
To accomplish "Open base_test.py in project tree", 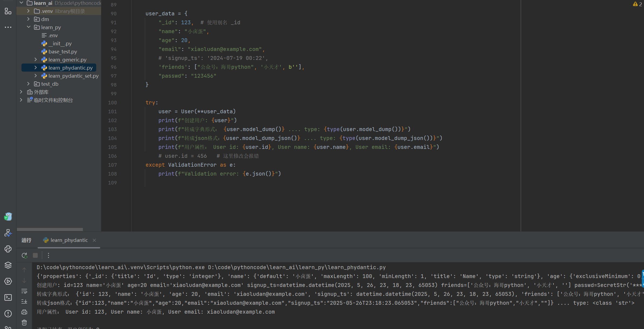I will coord(63,52).
